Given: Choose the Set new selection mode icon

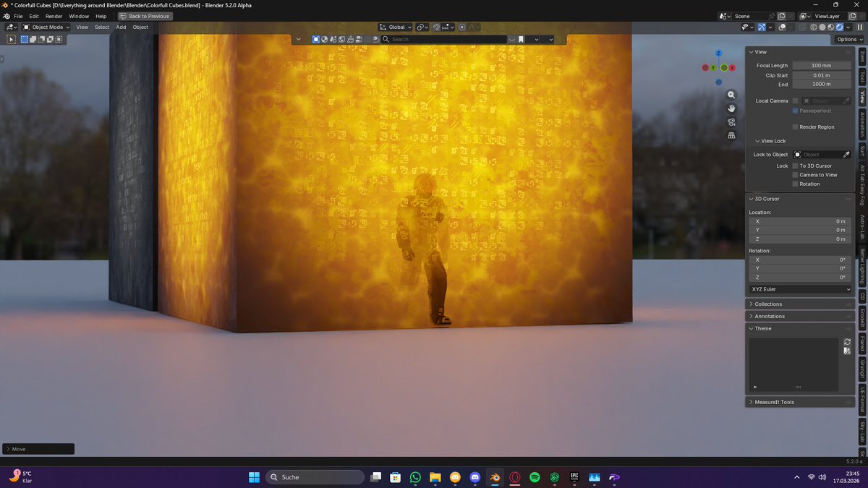Looking at the screenshot, I should coord(25,39).
